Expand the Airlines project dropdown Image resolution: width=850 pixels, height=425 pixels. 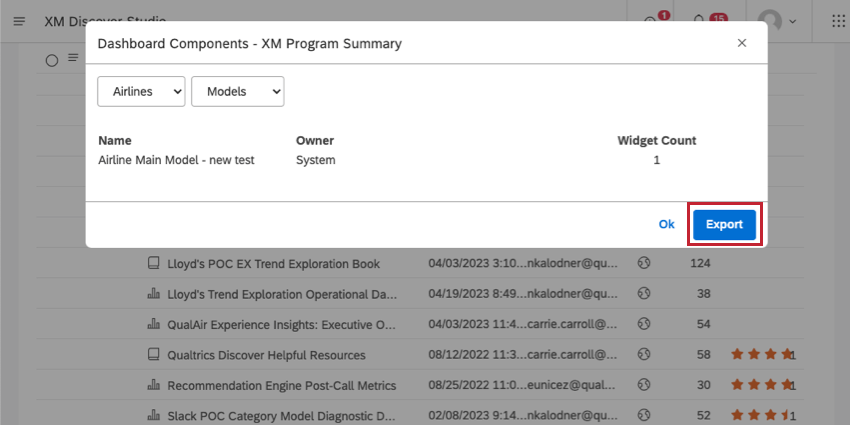pyautogui.click(x=141, y=92)
